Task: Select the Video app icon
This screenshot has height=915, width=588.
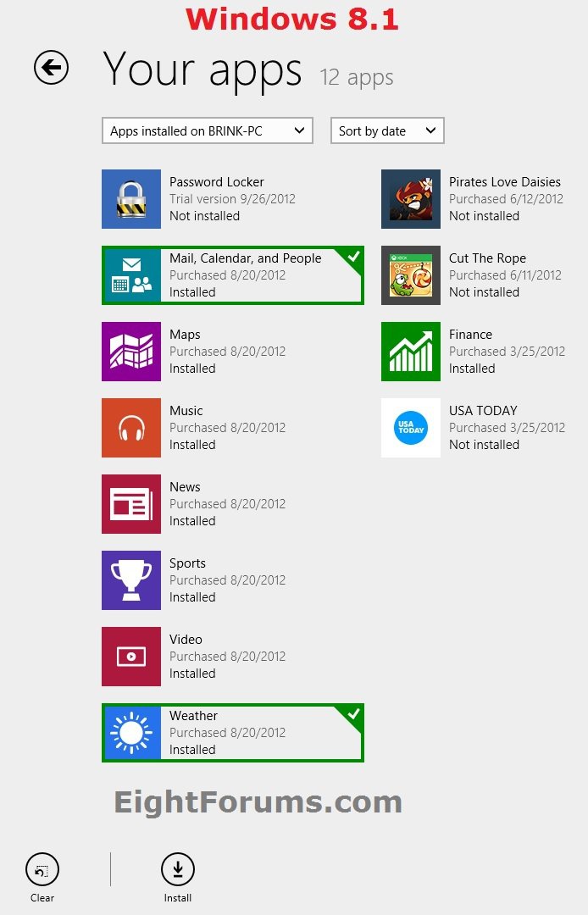Action: pyautogui.click(x=131, y=657)
